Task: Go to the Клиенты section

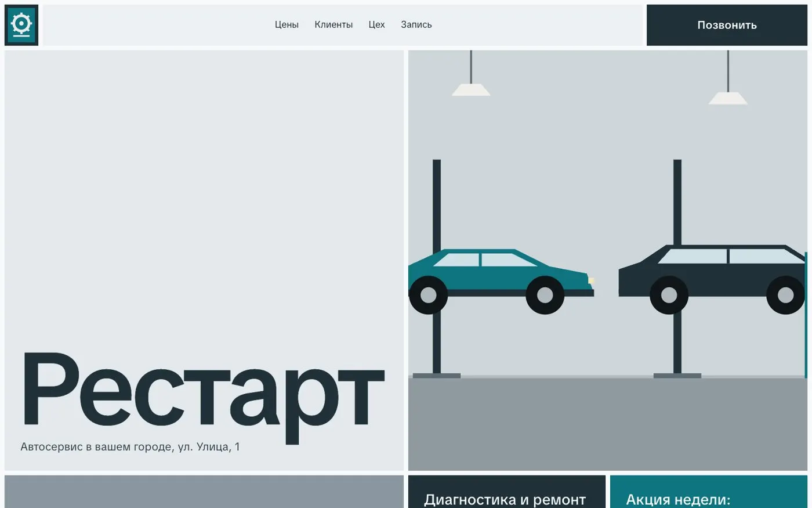Action: click(x=333, y=25)
